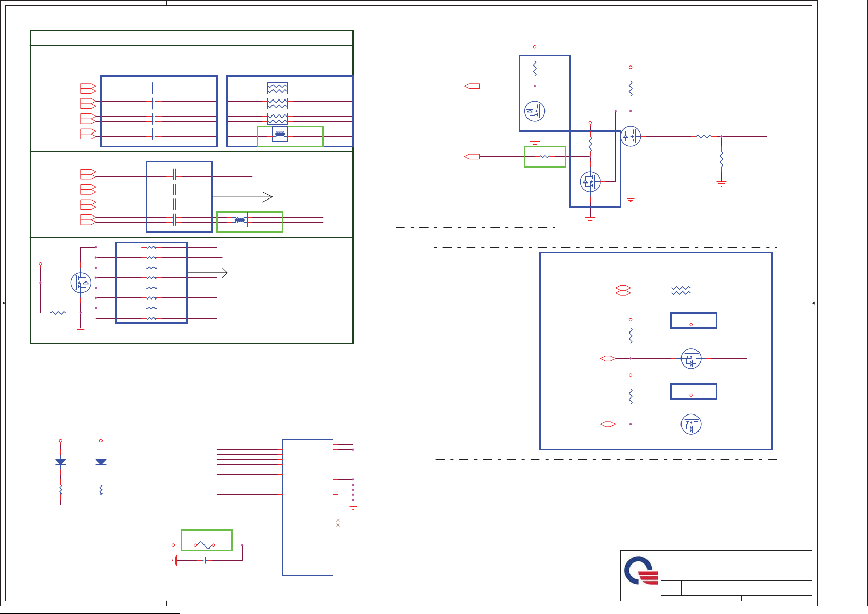Click the horizontal resistor below the left-panel MOSFET

click(59, 312)
